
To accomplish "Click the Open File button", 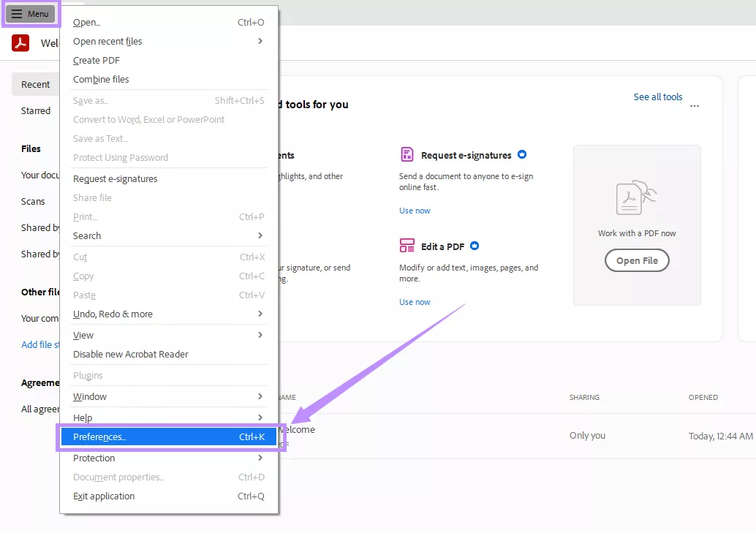I will click(x=636, y=260).
